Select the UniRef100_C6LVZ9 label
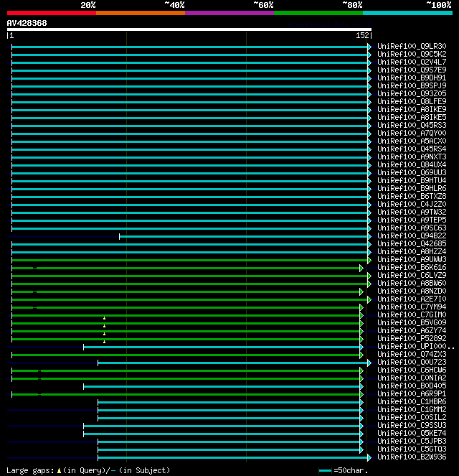 point(412,276)
